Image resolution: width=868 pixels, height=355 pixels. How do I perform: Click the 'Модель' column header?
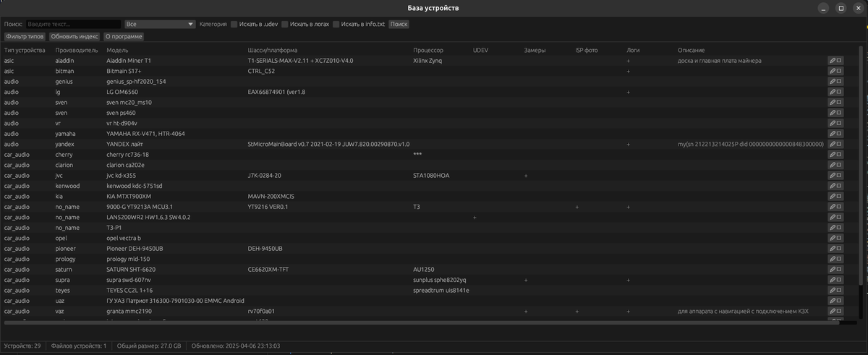[117, 51]
